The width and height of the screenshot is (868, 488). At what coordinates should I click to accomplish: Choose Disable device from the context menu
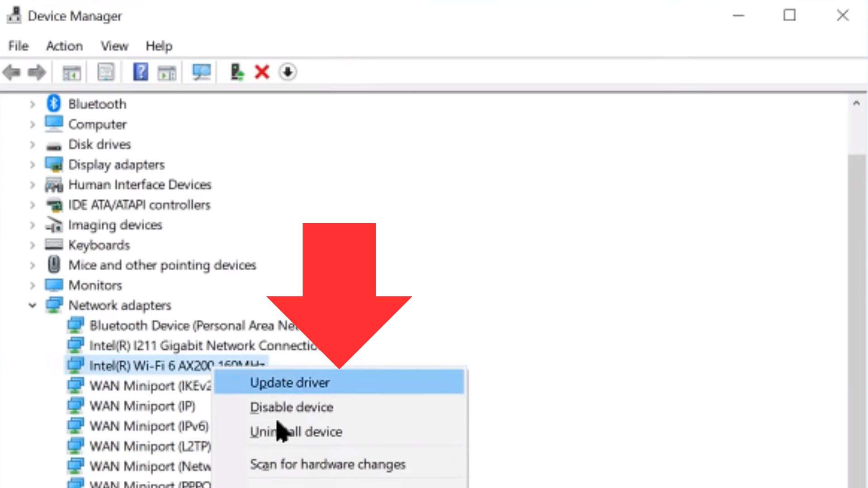pos(339,407)
